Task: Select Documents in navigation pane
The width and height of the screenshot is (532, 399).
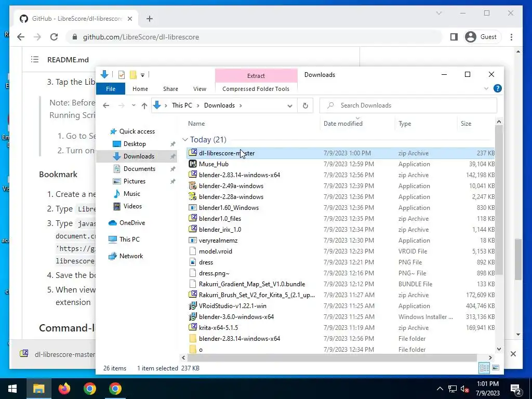Action: pyautogui.click(x=139, y=169)
